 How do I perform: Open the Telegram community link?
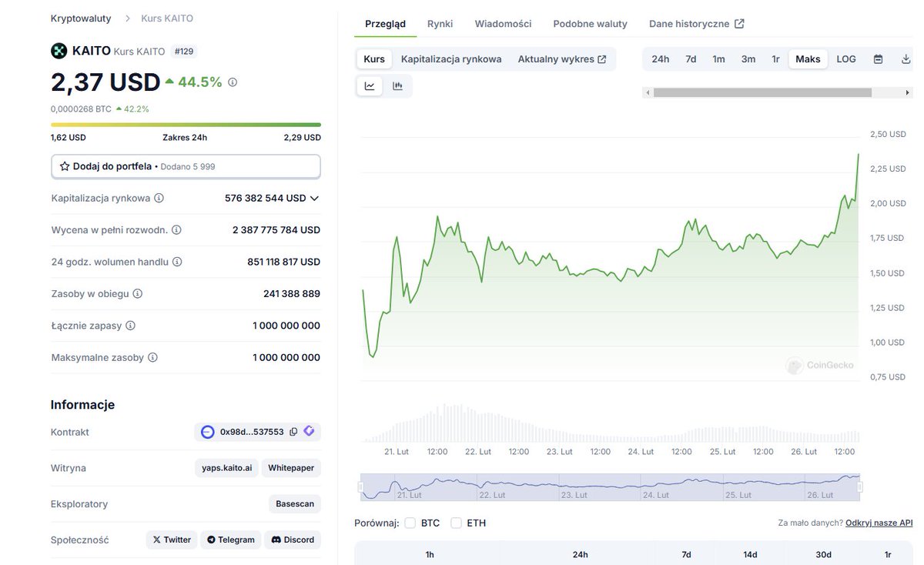click(x=231, y=540)
